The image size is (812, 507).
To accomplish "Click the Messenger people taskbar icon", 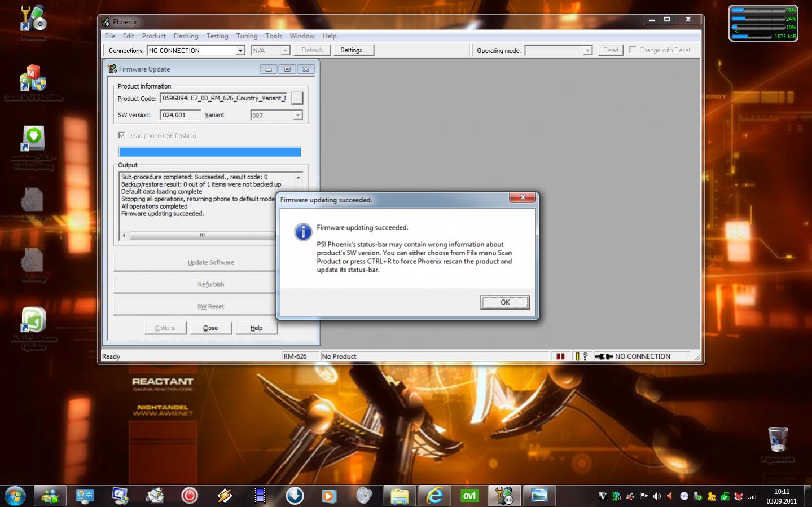I will tap(50, 496).
